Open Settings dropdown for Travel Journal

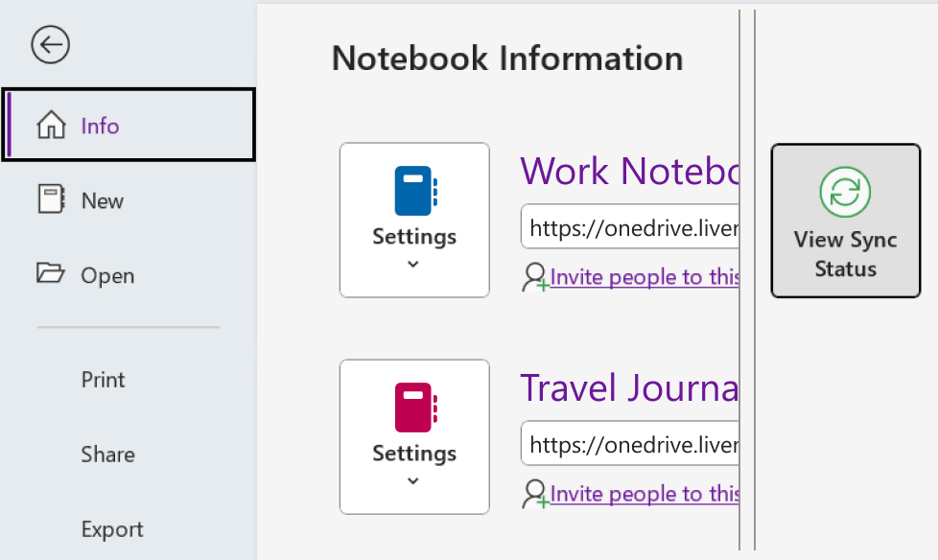click(414, 458)
